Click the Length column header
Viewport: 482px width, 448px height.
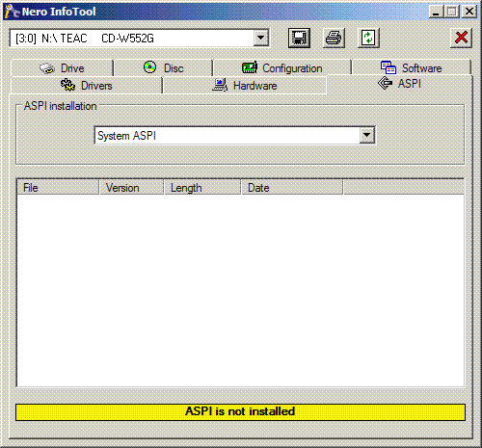202,188
